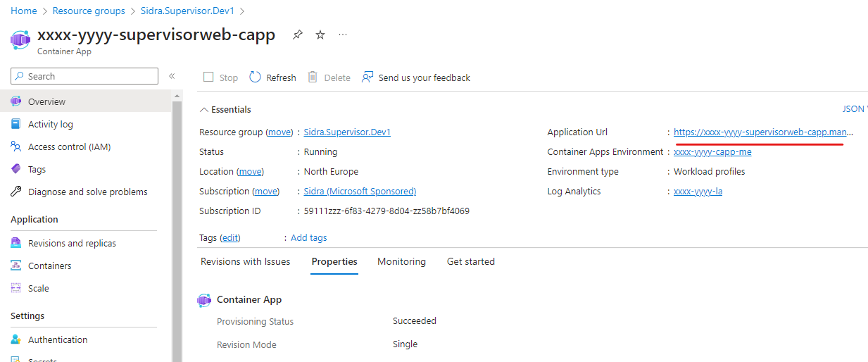Image resolution: width=868 pixels, height=362 pixels.
Task: Click the sidebar Search field
Action: click(84, 76)
